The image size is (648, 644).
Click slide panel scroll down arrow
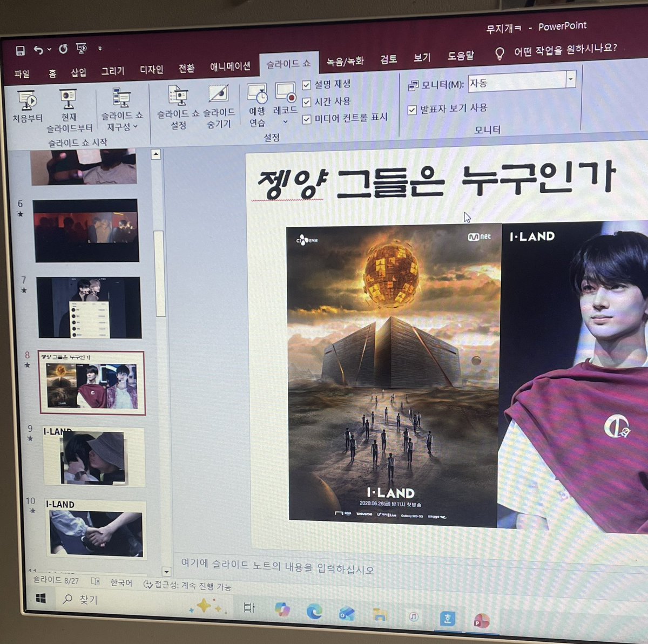[x=166, y=572]
